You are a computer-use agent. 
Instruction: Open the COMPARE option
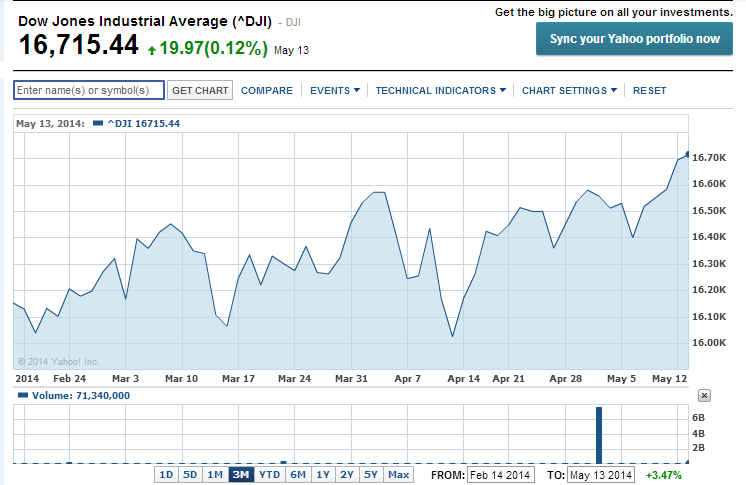266,90
